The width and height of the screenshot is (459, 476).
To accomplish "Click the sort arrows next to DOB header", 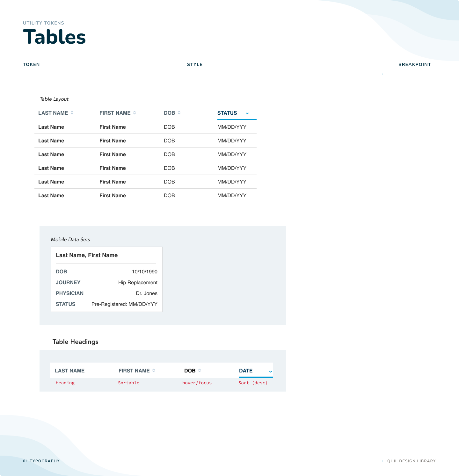I will tap(179, 113).
